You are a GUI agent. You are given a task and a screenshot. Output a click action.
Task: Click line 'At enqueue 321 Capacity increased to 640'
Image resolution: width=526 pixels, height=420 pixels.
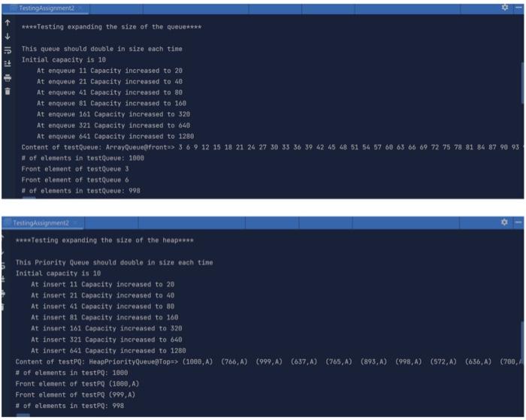pyautogui.click(x=113, y=125)
